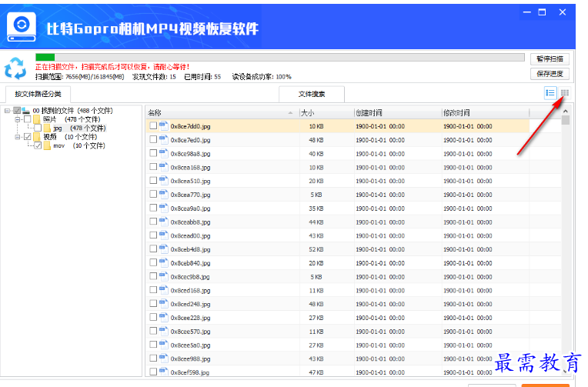The image size is (588, 387).
Task: Switch to thumbnail grid view icon
Action: pos(565,92)
